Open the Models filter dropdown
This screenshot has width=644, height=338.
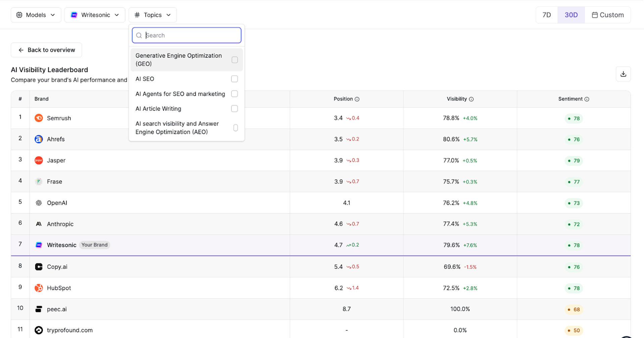pos(36,15)
